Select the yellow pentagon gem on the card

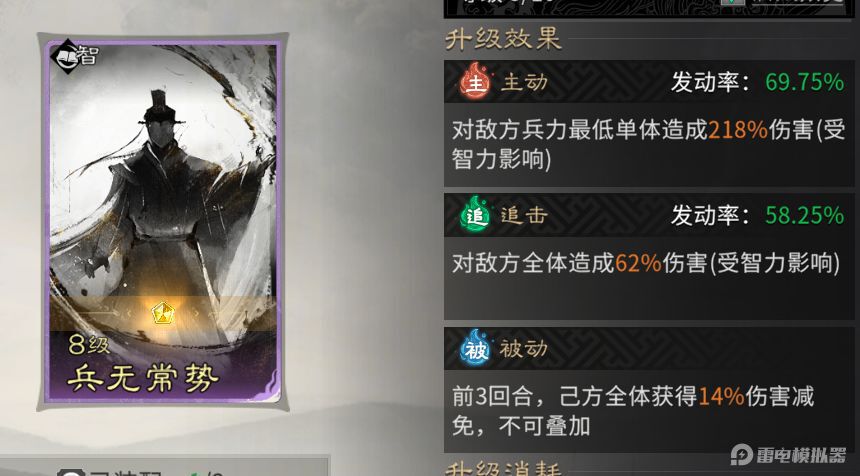[163, 314]
